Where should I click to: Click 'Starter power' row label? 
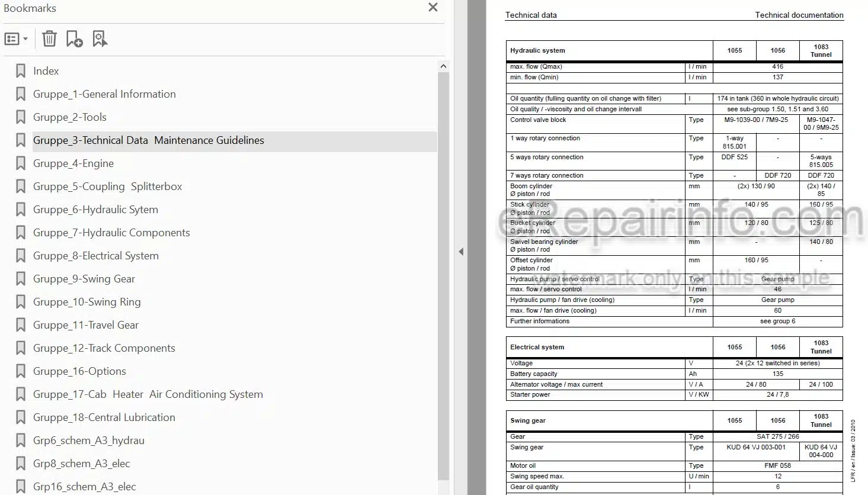point(530,395)
